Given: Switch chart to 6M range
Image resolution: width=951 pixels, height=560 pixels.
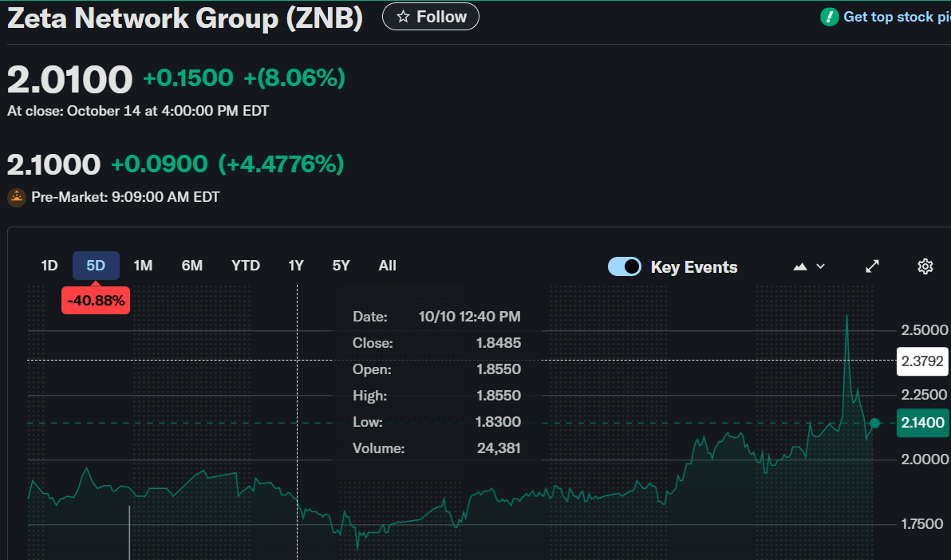Looking at the screenshot, I should tap(192, 266).
